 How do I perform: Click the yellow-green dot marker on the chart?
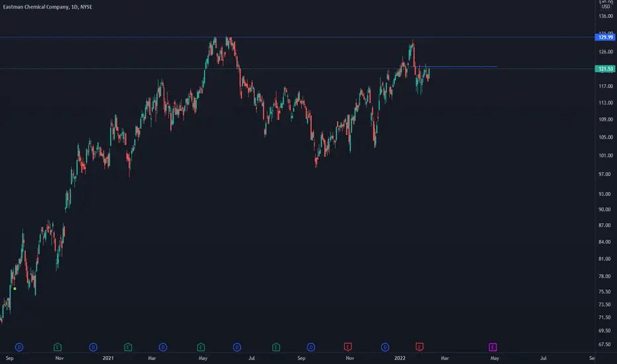pos(15,289)
